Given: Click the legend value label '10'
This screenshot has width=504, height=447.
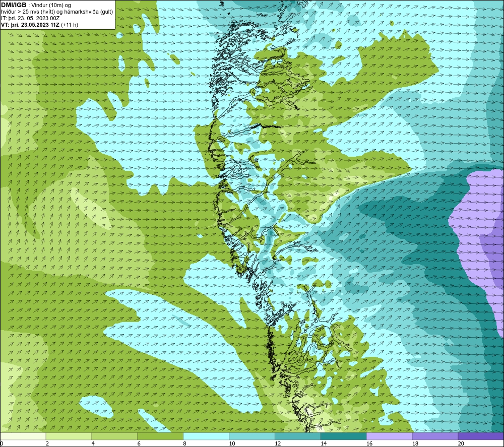Looking at the screenshot, I should (232, 443).
